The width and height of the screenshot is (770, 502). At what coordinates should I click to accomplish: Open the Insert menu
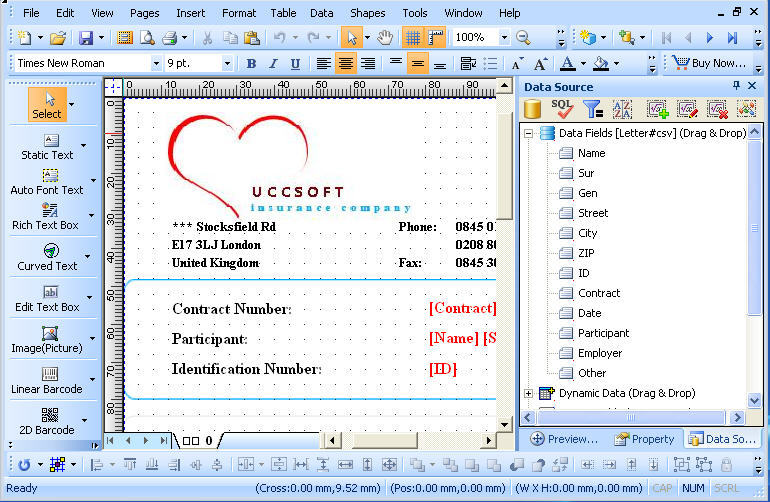(191, 13)
